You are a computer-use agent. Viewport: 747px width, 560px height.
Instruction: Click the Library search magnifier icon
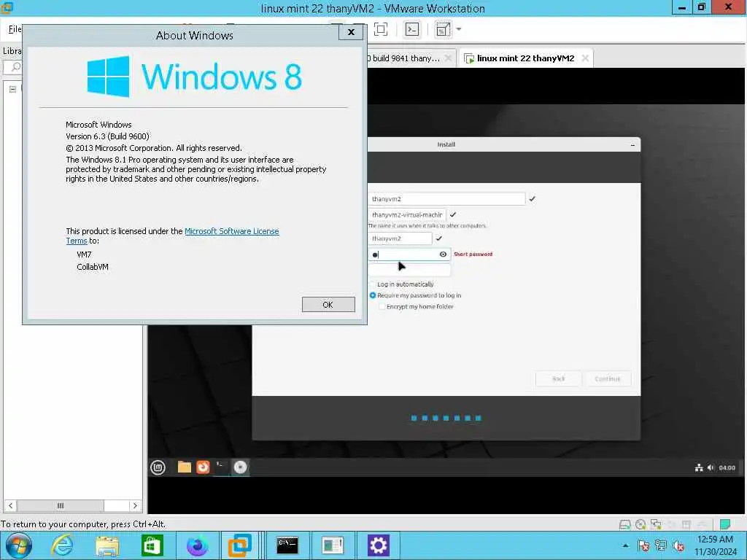[16, 67]
